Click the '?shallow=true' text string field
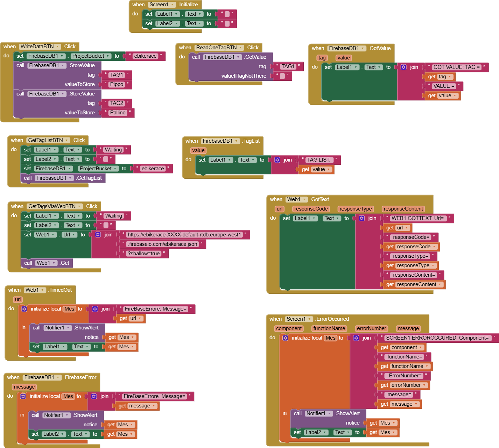 point(143,254)
